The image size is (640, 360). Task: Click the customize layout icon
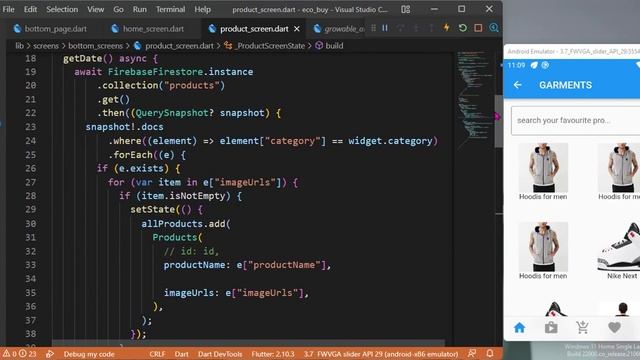coord(405,9)
